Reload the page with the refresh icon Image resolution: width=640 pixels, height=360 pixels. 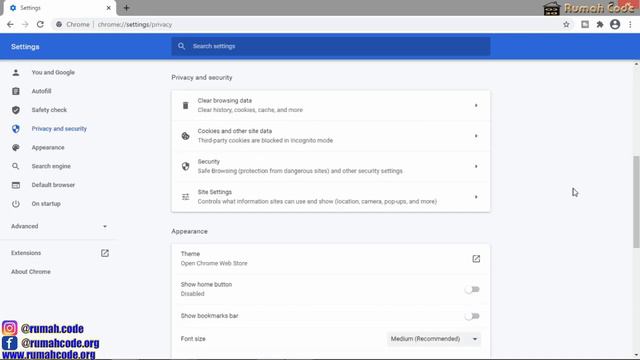[x=40, y=24]
